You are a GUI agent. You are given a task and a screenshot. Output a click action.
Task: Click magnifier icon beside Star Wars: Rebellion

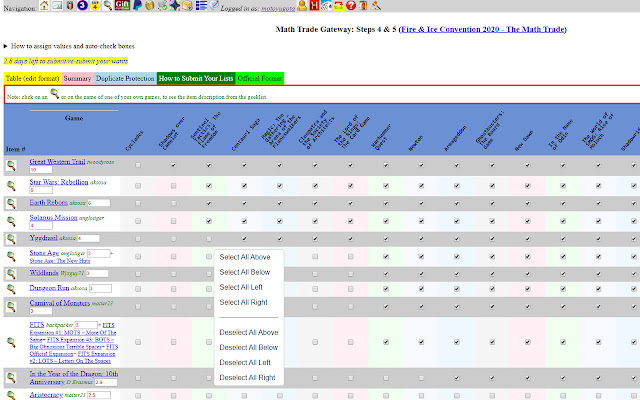[x=11, y=186]
